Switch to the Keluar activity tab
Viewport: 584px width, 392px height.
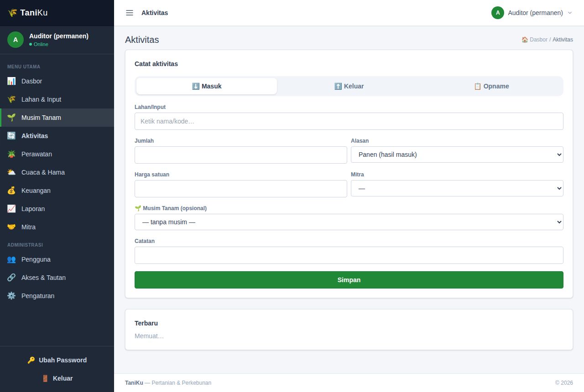click(349, 86)
